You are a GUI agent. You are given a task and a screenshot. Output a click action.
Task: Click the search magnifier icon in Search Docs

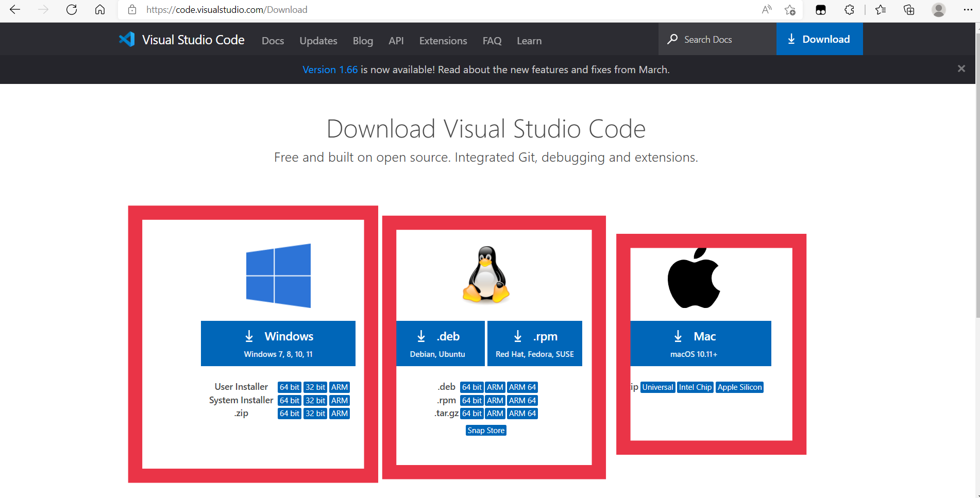click(x=672, y=39)
